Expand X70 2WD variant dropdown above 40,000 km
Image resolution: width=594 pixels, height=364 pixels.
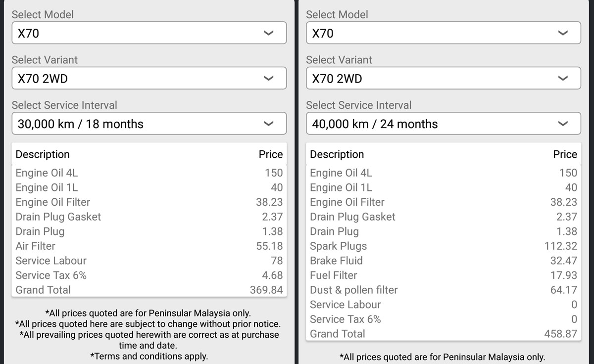pos(443,78)
